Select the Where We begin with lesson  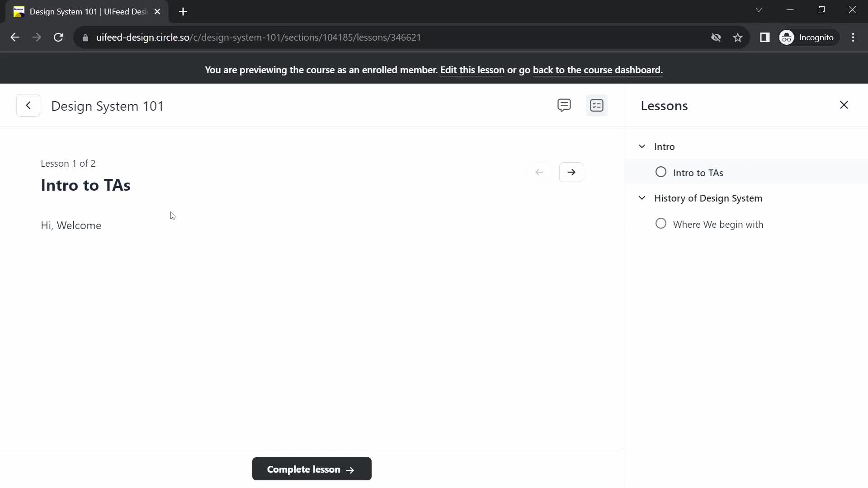click(718, 224)
